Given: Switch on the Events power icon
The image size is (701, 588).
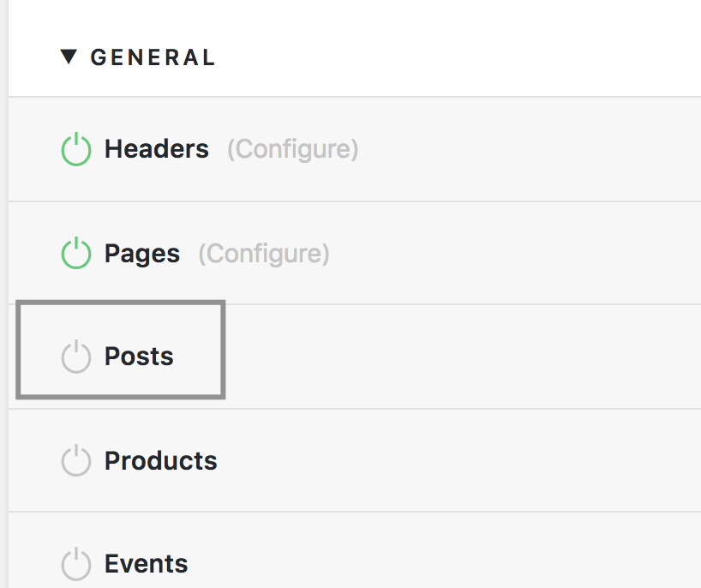Looking at the screenshot, I should tap(76, 564).
